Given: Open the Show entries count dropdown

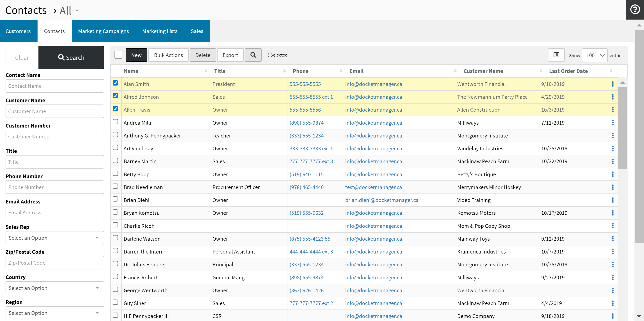Looking at the screenshot, I should [595, 55].
